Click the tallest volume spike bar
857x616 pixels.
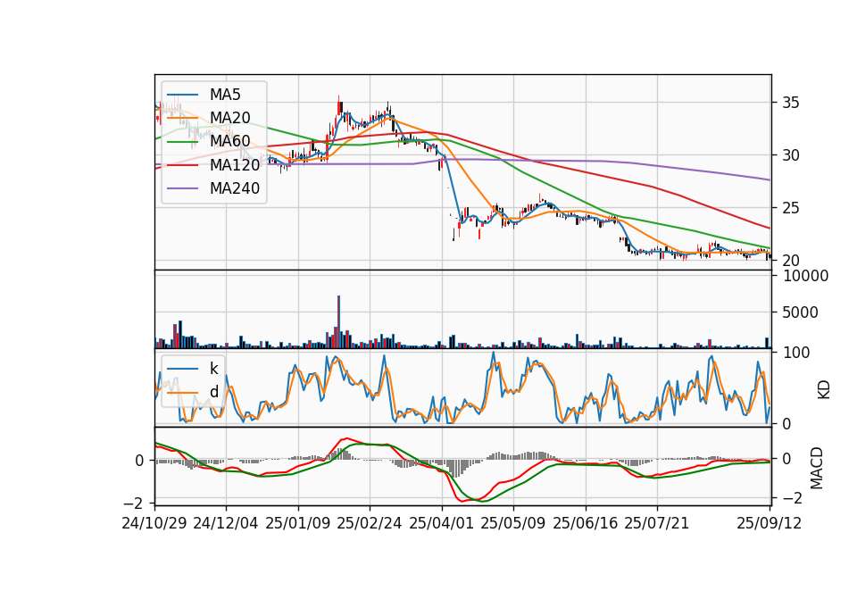pyautogui.click(x=339, y=322)
